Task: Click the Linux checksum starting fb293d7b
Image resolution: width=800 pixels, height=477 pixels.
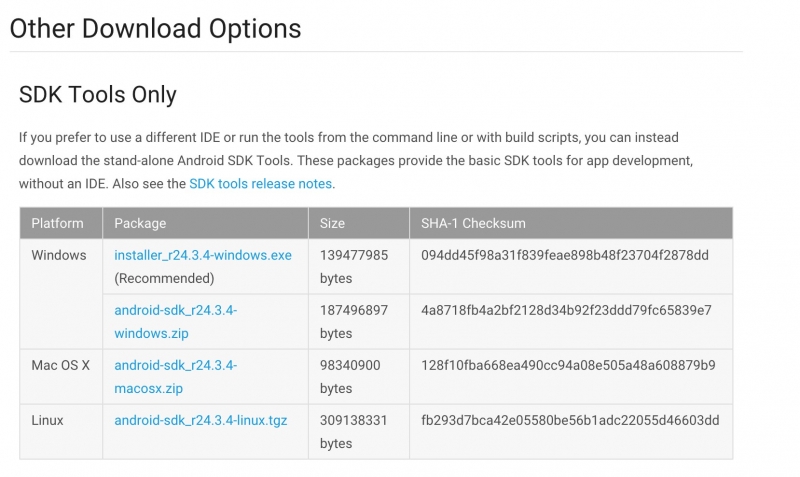Action: click(x=570, y=421)
